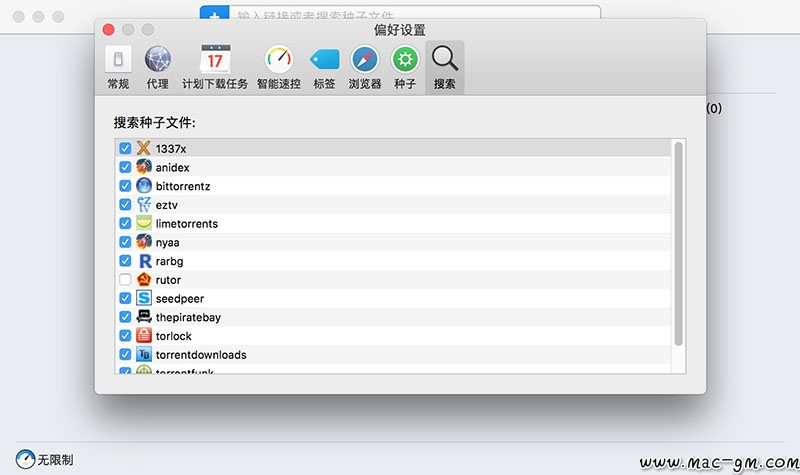Uncheck the thepiratebay search engine
Image resolution: width=800 pixels, height=475 pixels.
click(x=125, y=317)
